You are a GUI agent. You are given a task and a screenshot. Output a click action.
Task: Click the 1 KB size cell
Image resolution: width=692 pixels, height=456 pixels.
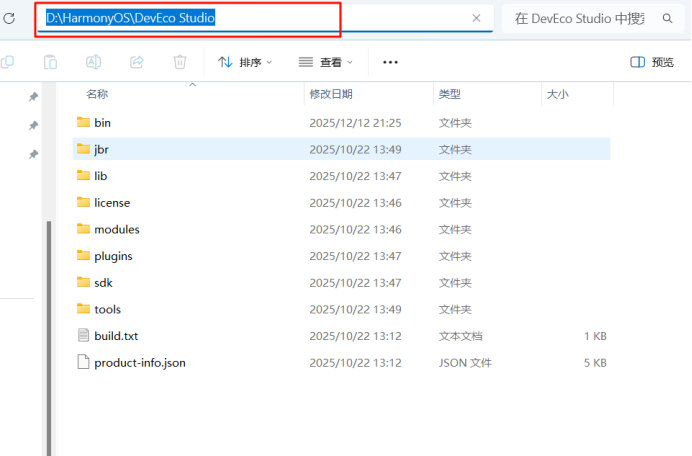tap(595, 336)
